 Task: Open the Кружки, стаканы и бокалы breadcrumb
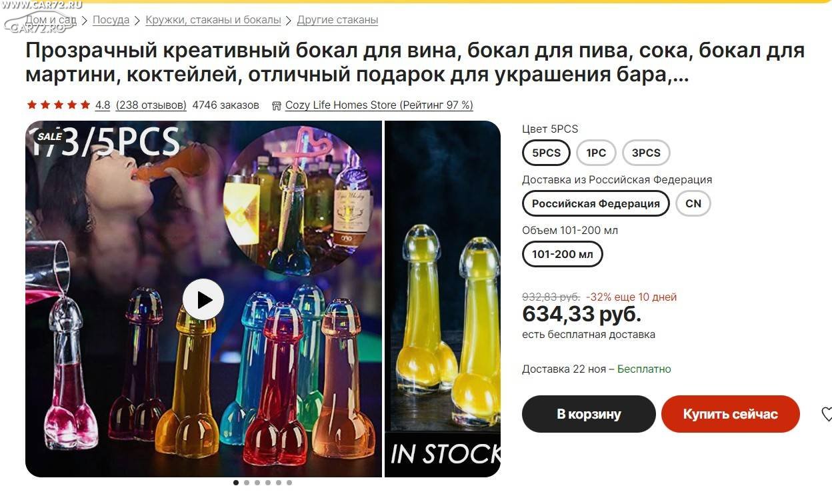(x=213, y=20)
